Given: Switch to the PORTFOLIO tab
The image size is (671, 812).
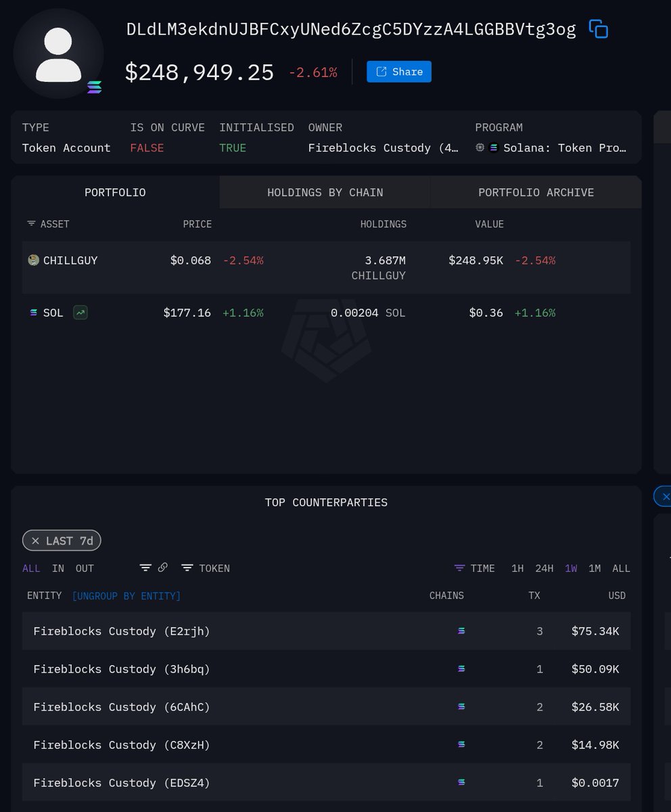Looking at the screenshot, I should pos(115,192).
